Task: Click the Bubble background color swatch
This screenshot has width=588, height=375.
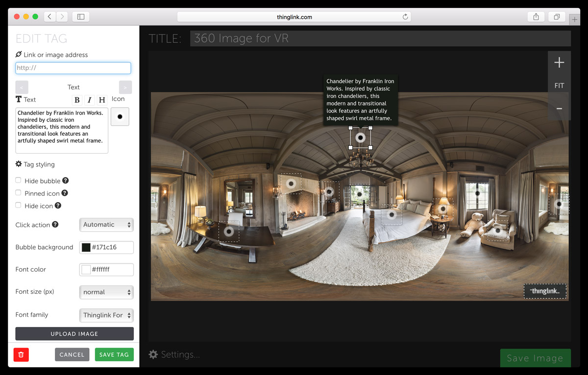Action: pyautogui.click(x=86, y=247)
